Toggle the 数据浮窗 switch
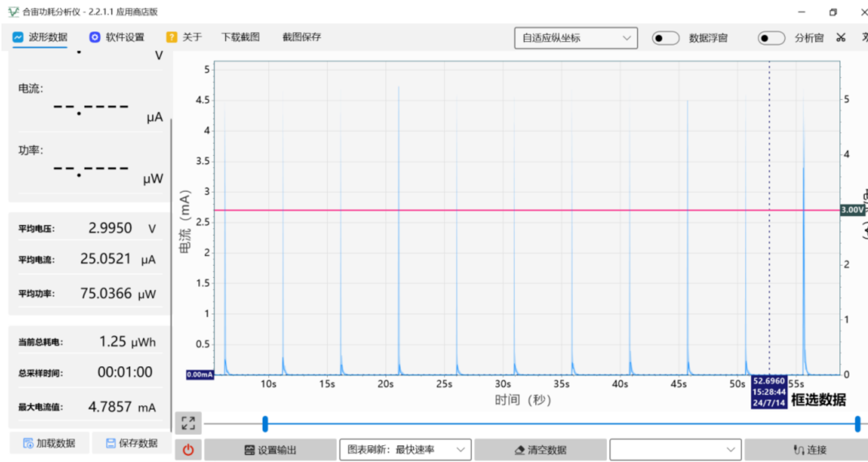 click(x=665, y=38)
